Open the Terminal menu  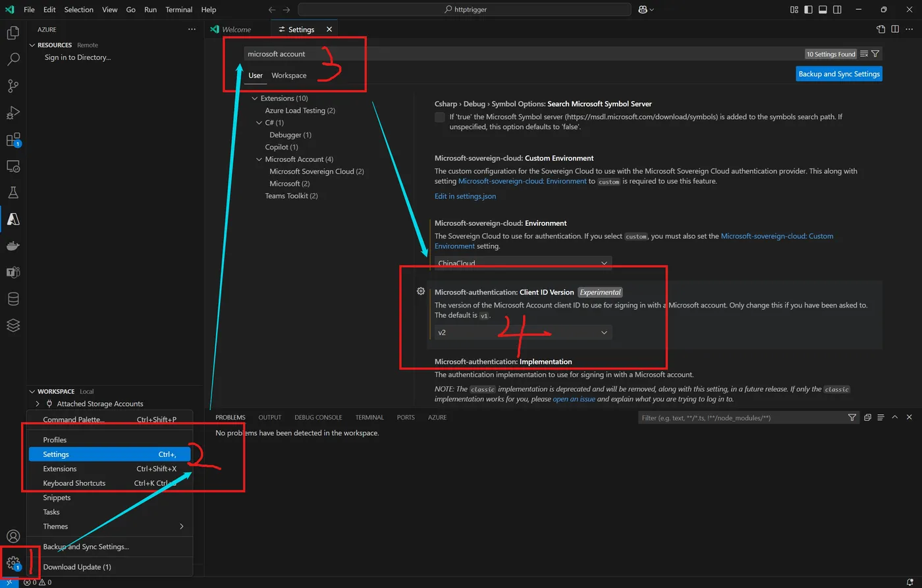click(179, 10)
